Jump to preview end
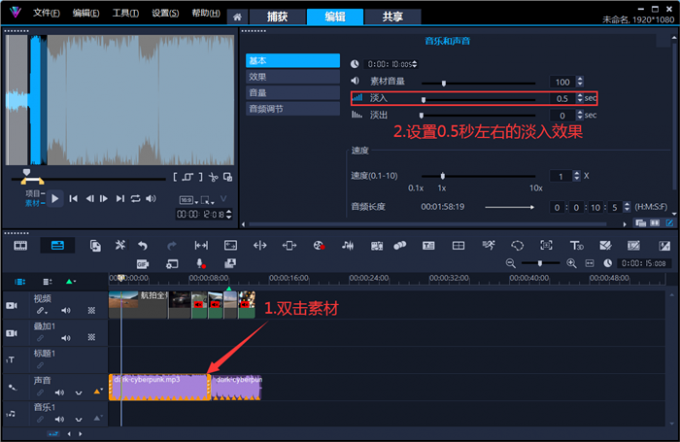680x442 pixels. pos(120,199)
